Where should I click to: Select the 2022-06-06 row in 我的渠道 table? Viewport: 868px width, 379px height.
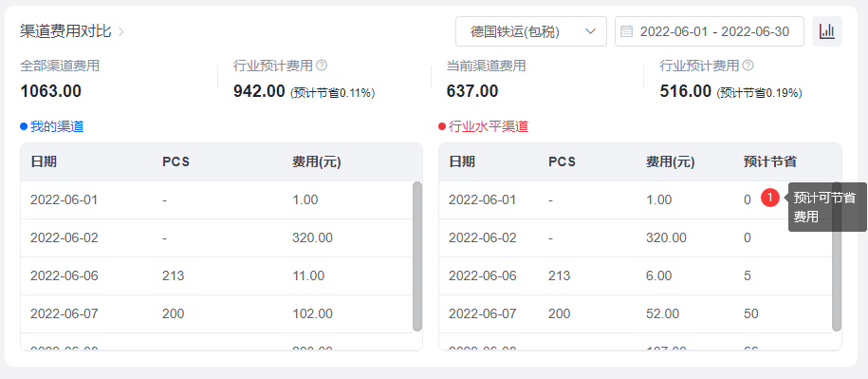coord(217,275)
